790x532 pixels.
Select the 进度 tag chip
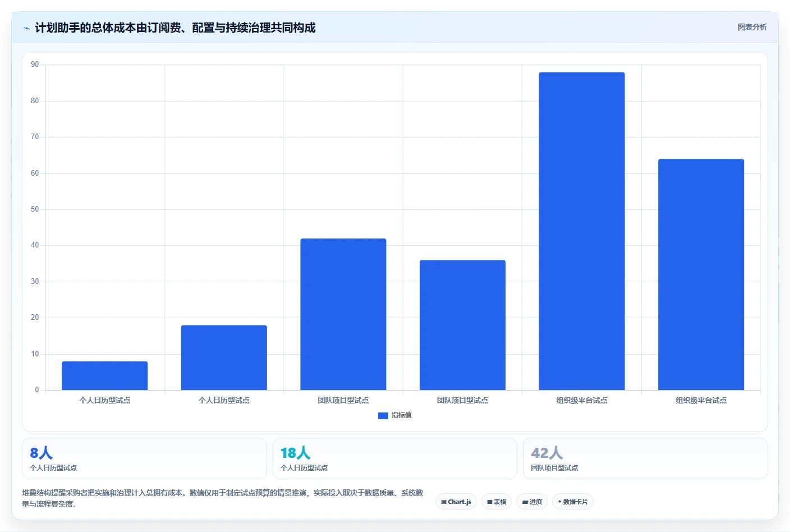tap(532, 502)
